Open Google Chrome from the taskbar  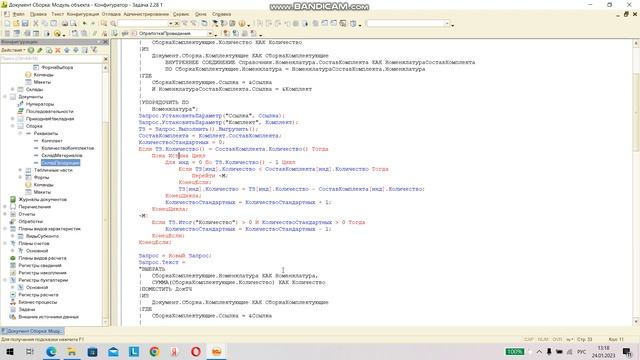tap(155, 351)
